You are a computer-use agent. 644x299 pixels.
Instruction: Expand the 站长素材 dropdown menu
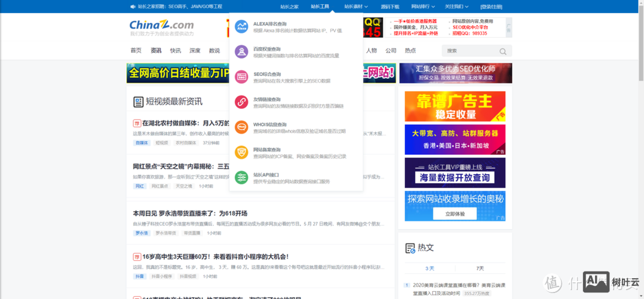(x=355, y=7)
